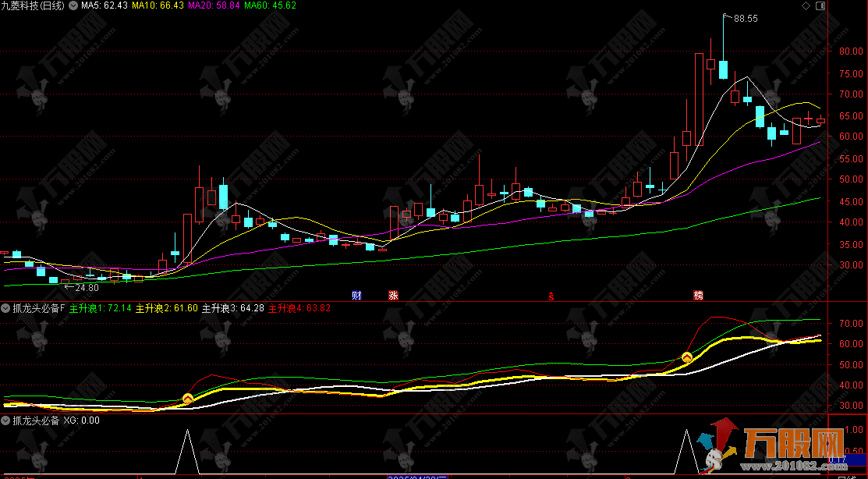Expand the 抓龙头必备 XG indicator dropdown arrow
The width and height of the screenshot is (868, 479).
[7, 420]
